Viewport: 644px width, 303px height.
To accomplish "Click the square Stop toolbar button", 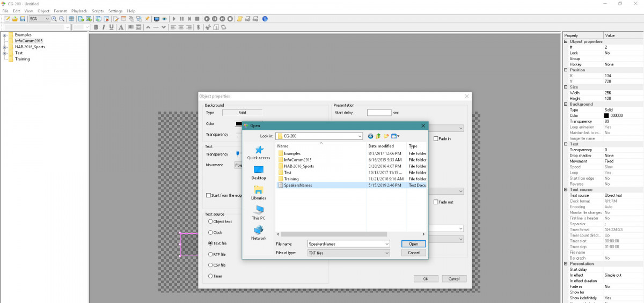I will [x=197, y=19].
